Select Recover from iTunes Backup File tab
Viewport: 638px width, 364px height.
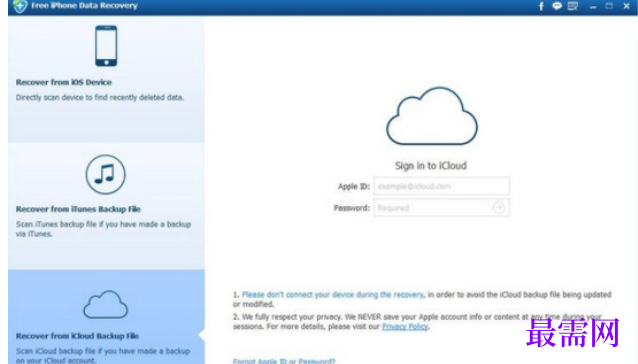(x=106, y=206)
